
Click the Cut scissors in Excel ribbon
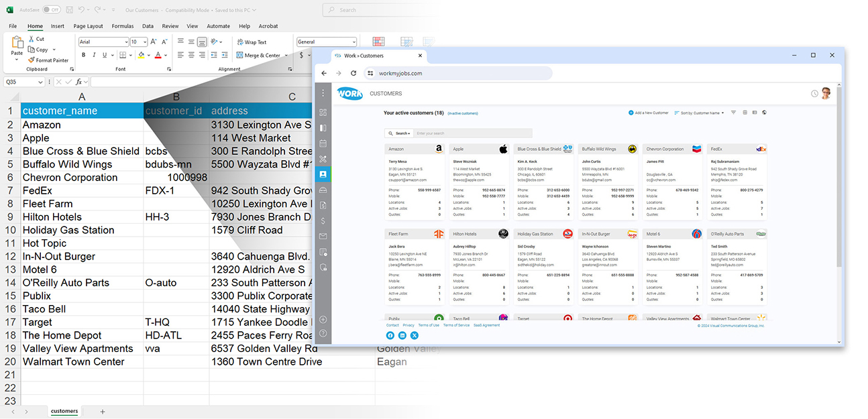coord(32,40)
